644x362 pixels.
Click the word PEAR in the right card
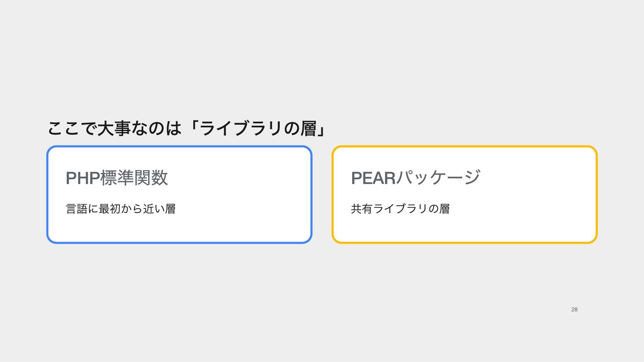click(373, 178)
